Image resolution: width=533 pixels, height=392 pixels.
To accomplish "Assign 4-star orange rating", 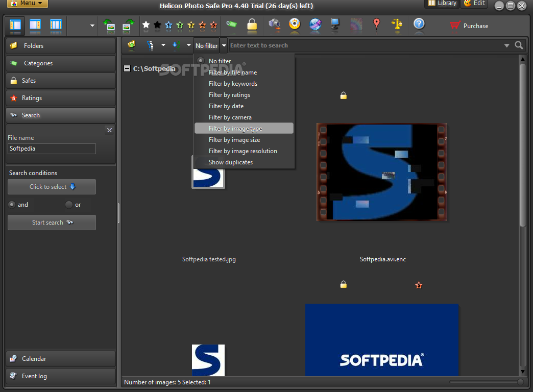I will click(x=202, y=25).
